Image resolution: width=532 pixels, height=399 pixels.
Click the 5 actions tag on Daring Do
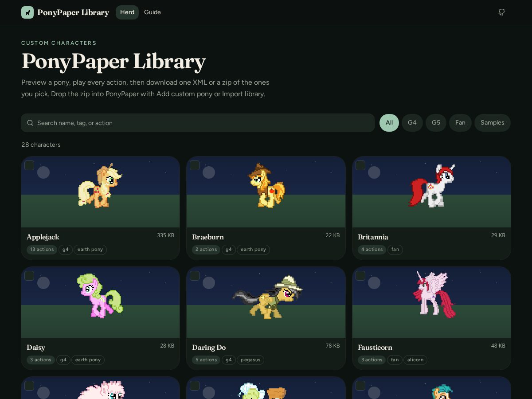click(206, 360)
